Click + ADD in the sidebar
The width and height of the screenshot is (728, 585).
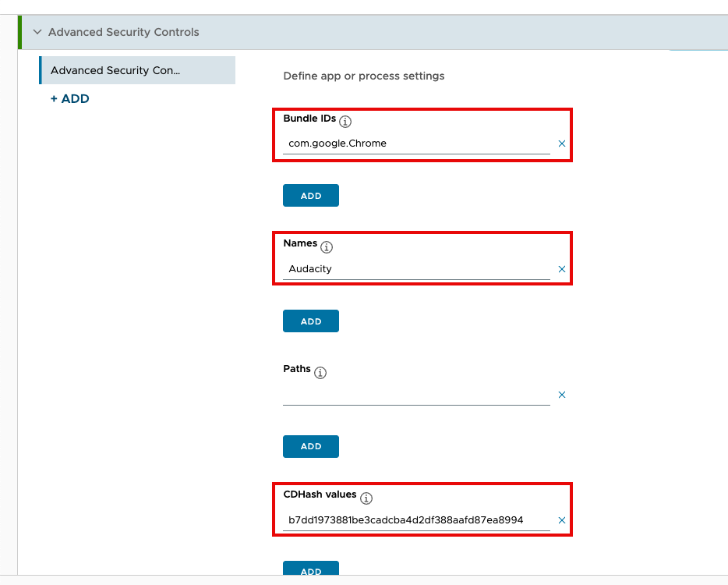[x=69, y=98]
